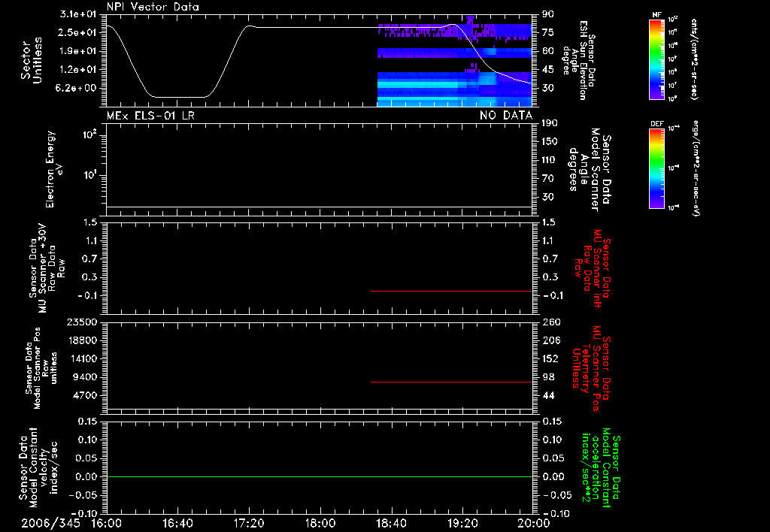The width and height of the screenshot is (770, 532).
Task: Click the red MU Scanner Pos telemetry line
Action: (451, 382)
